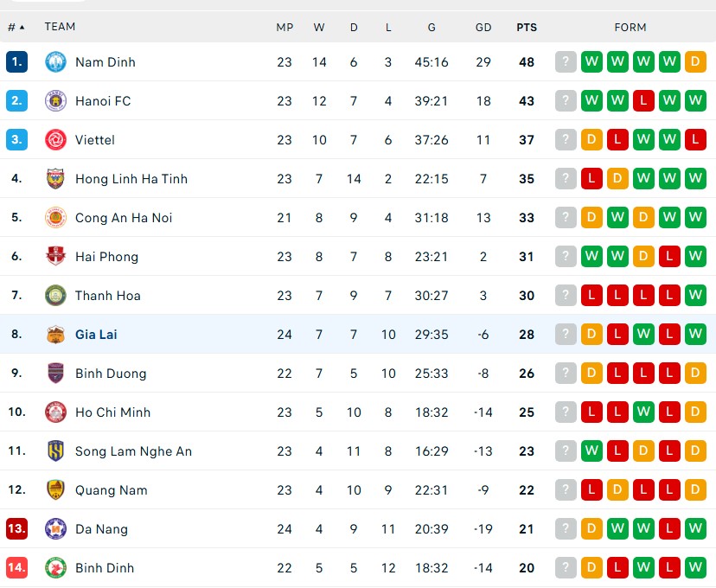Sort standings by PTS column header

pos(527,28)
